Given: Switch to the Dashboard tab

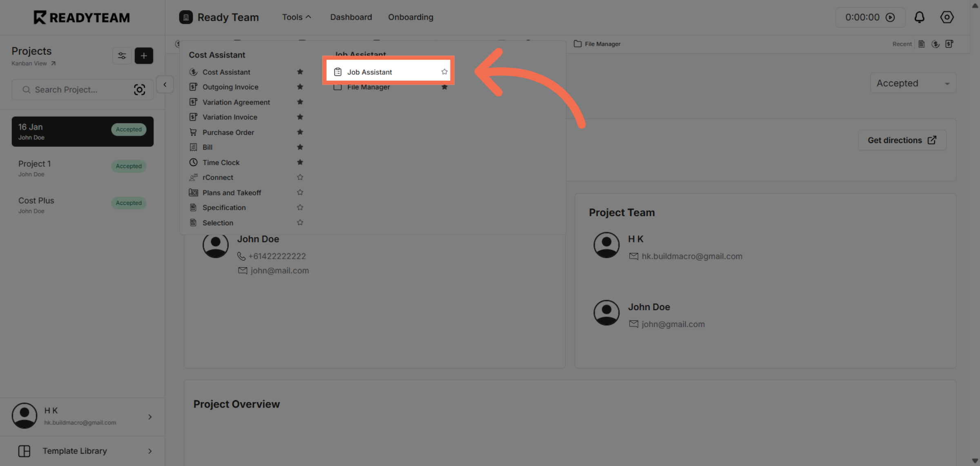Looking at the screenshot, I should pyautogui.click(x=351, y=17).
